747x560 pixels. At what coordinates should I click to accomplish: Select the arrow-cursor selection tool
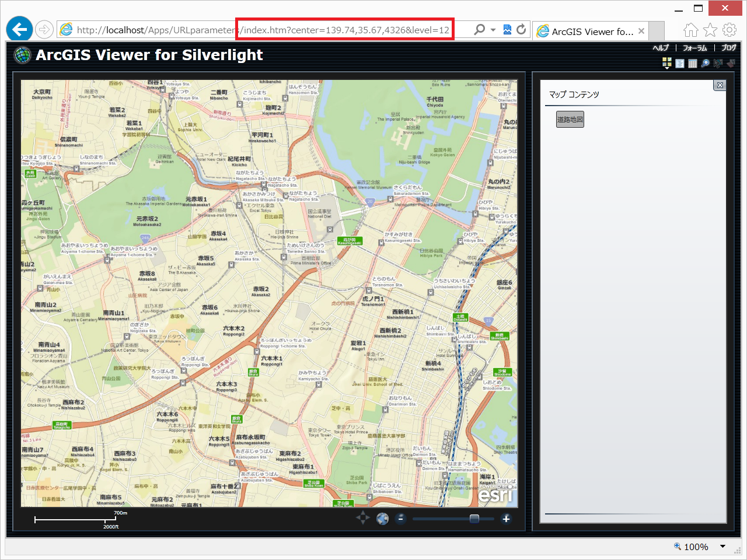[718, 64]
